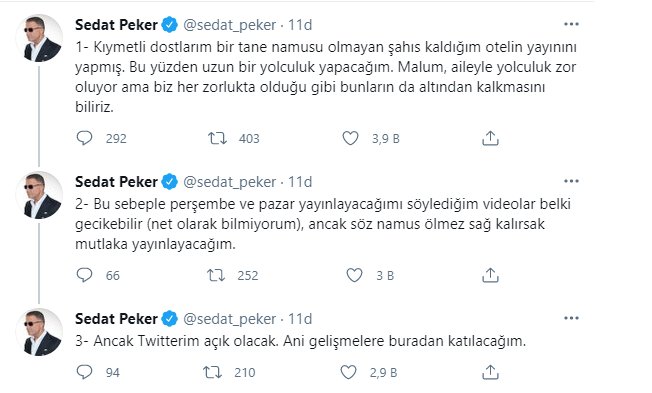Share the first tweet about the hotel
The image size is (652, 393).
point(490,138)
